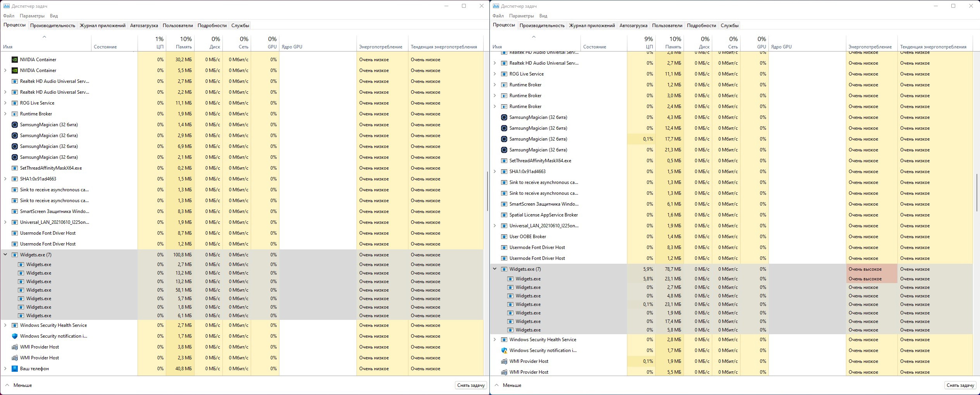Expand SHA1:0x91ad4663 in the left window

[x=5, y=179]
